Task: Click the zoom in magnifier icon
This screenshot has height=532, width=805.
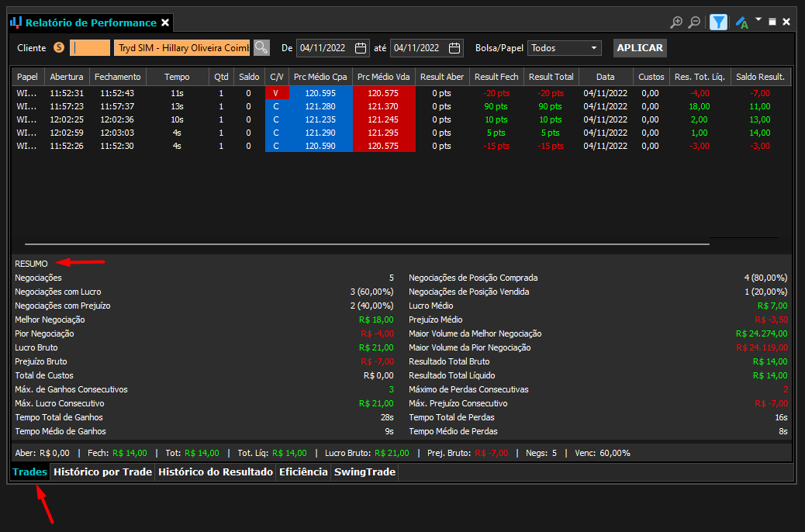Action: pyautogui.click(x=676, y=22)
